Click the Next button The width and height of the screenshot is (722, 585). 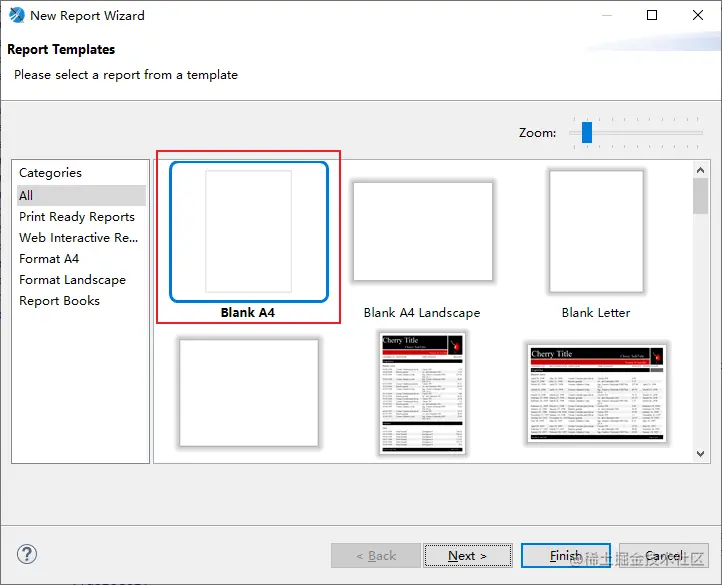click(x=467, y=556)
